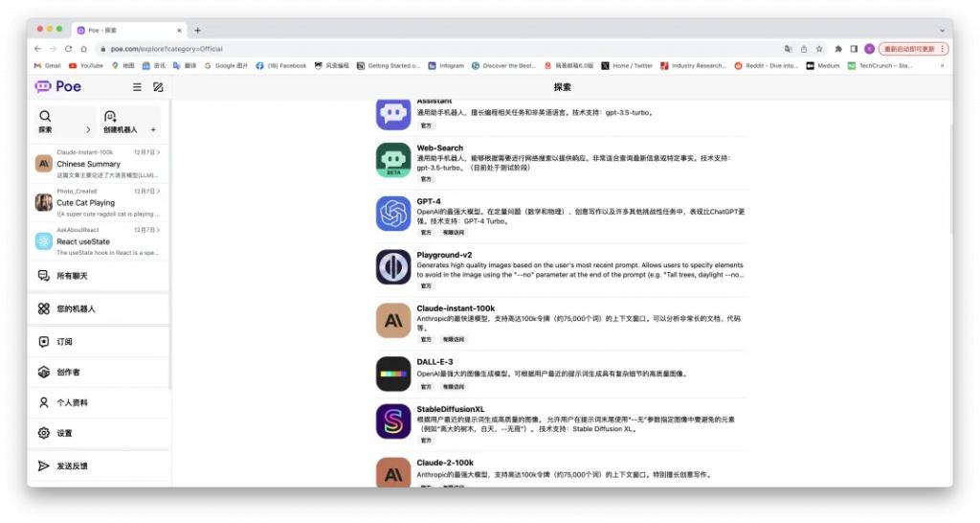This screenshot has height=523, width=980.
Task: Open 所有聊天 in the sidebar
Action: click(x=99, y=276)
